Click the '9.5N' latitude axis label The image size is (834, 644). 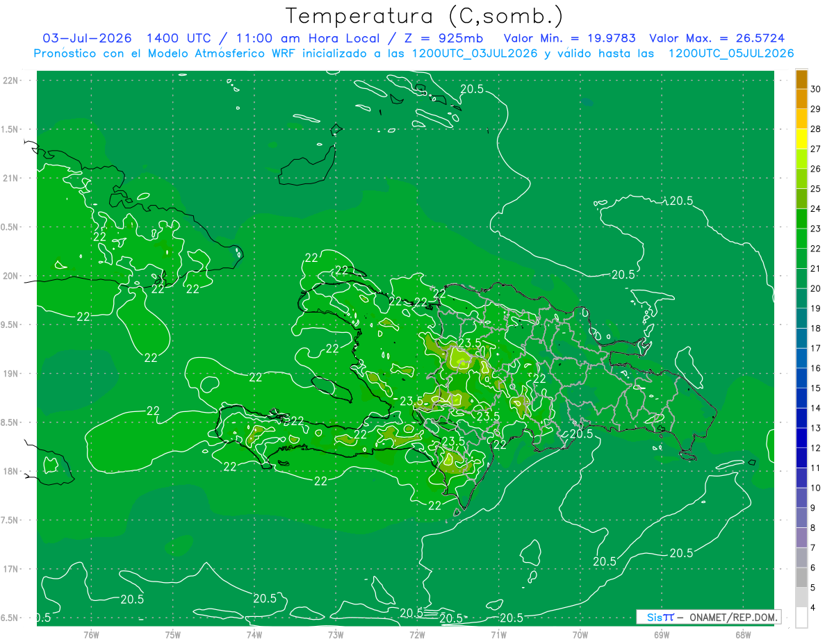10,324
